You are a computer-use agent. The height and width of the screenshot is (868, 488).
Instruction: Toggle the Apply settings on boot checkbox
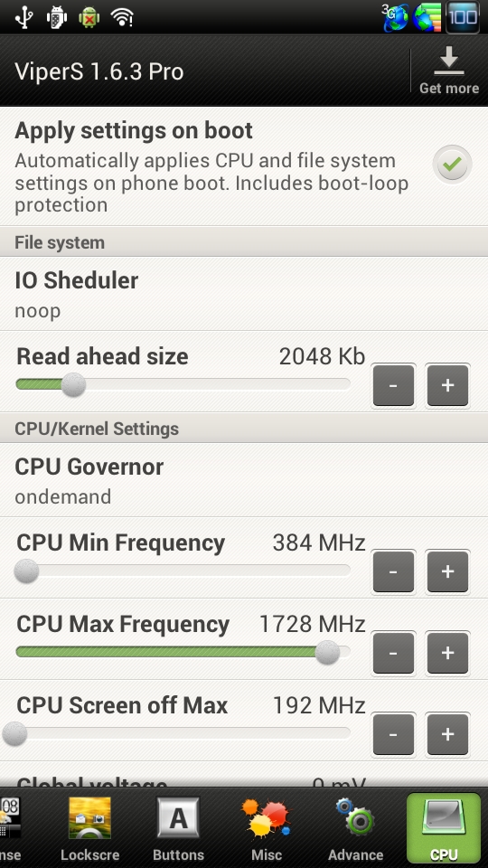tap(452, 164)
